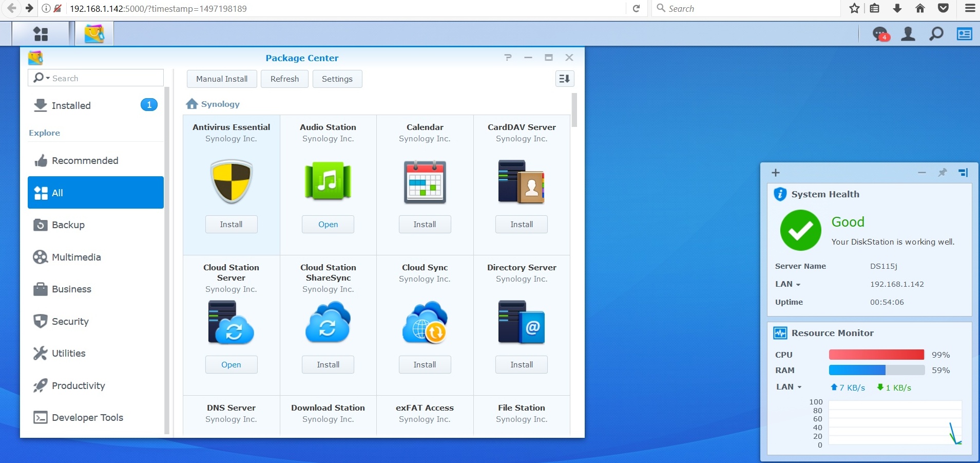Click the DSM search magnifier icon
The width and height of the screenshot is (980, 463).
click(936, 34)
